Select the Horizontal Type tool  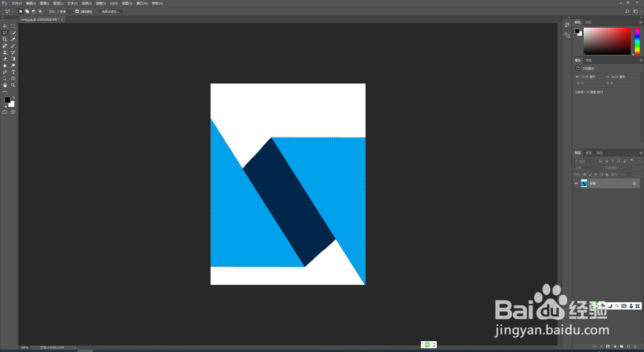[13, 72]
